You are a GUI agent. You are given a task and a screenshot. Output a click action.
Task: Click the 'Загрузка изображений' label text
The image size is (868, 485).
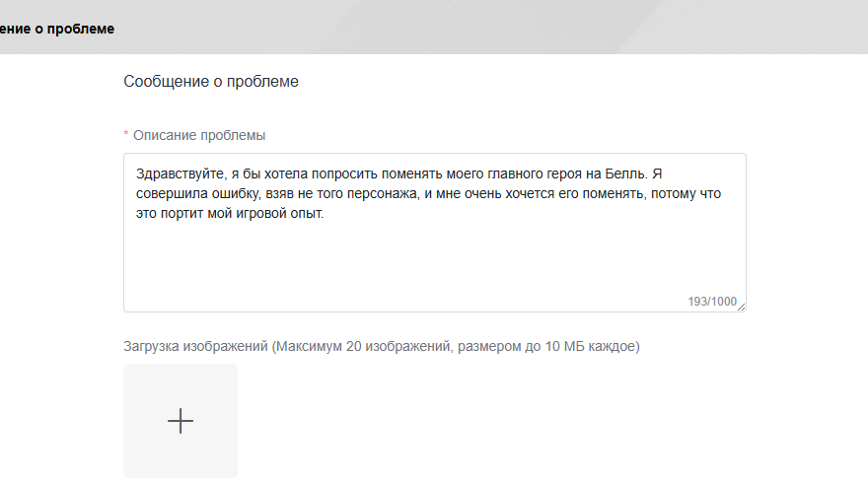coord(195,346)
